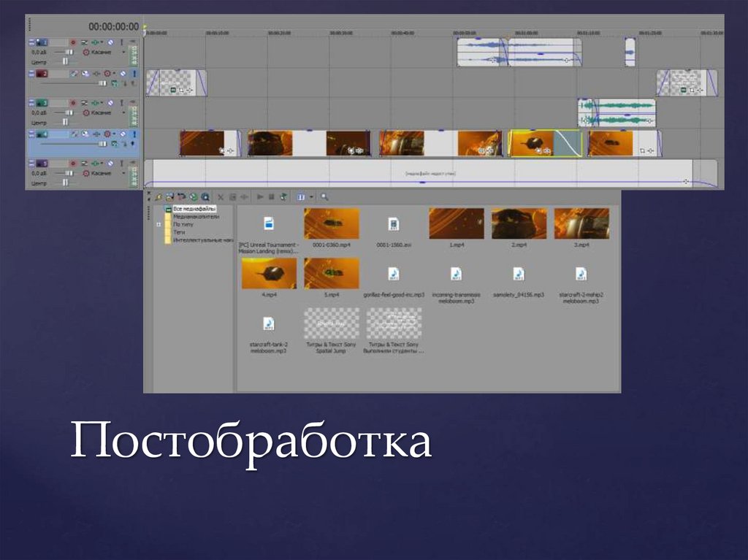Click the Track Motion icon on video track 2

coord(74,74)
